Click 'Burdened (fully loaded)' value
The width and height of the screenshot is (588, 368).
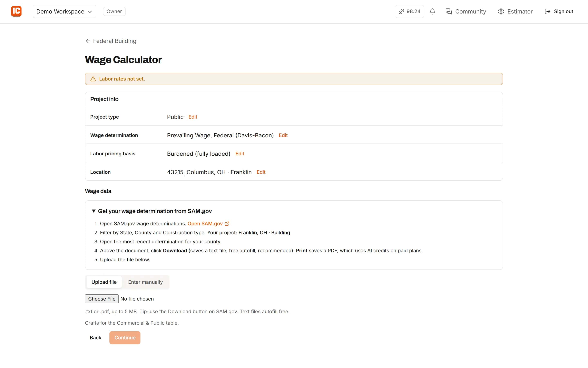click(x=198, y=154)
